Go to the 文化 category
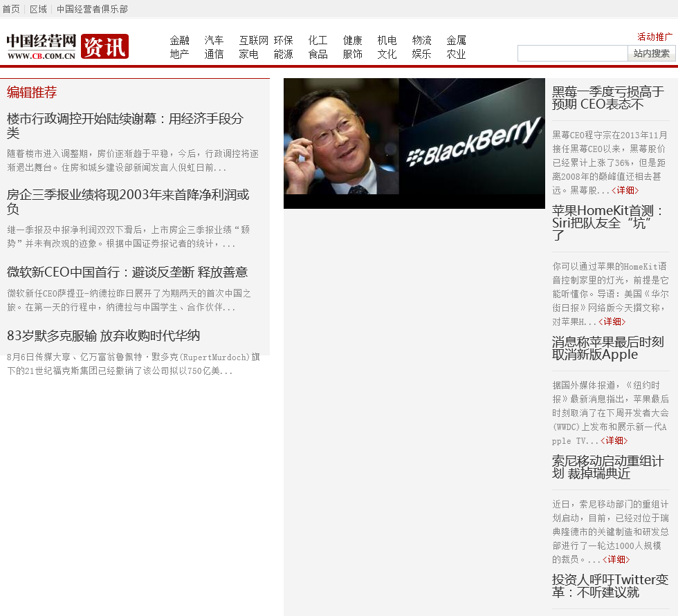 (x=387, y=54)
